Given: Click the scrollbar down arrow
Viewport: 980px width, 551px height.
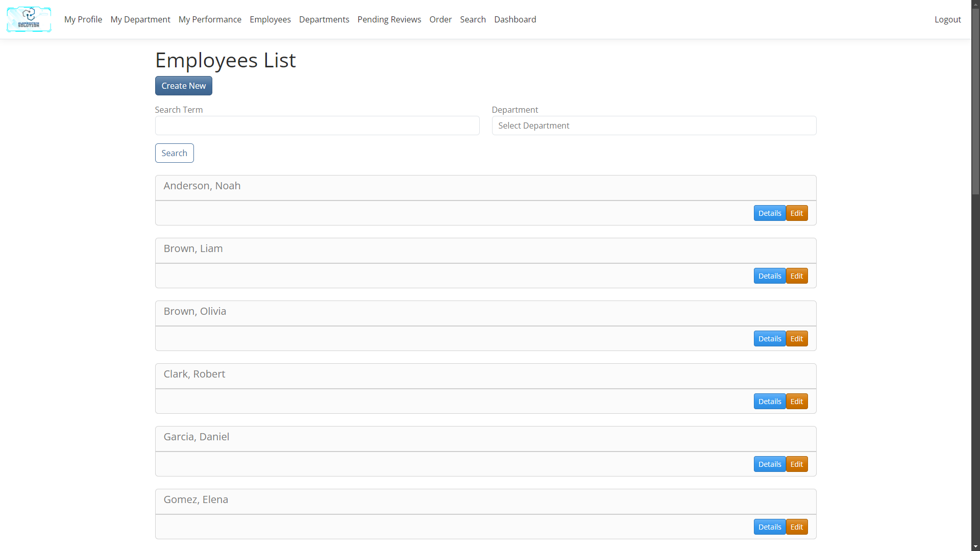Looking at the screenshot, I should coord(975,546).
